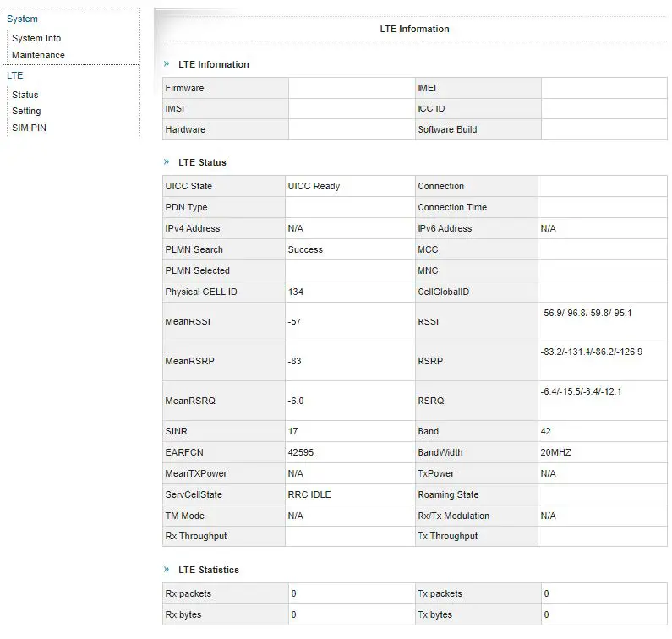
Task: Open the Maintenance page
Action: point(38,55)
